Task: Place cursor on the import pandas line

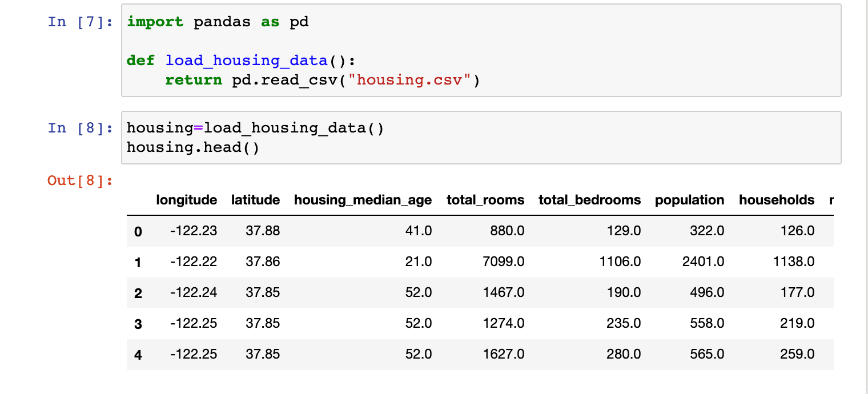Action: (x=217, y=22)
